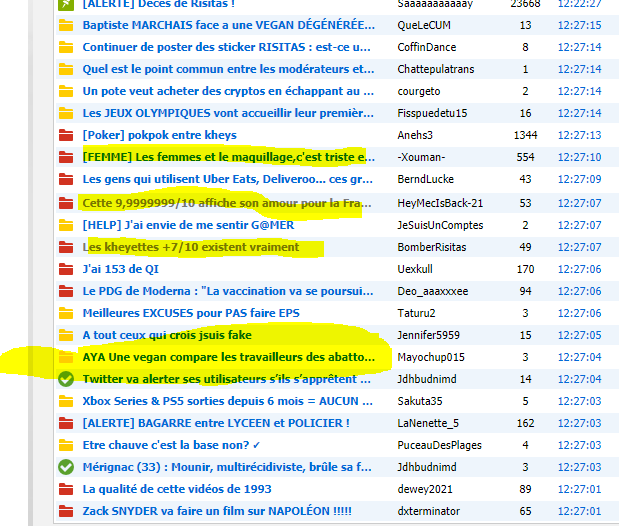Click the red folder icon beside Xbox Series topic
The height and width of the screenshot is (526, 619).
pos(66,401)
